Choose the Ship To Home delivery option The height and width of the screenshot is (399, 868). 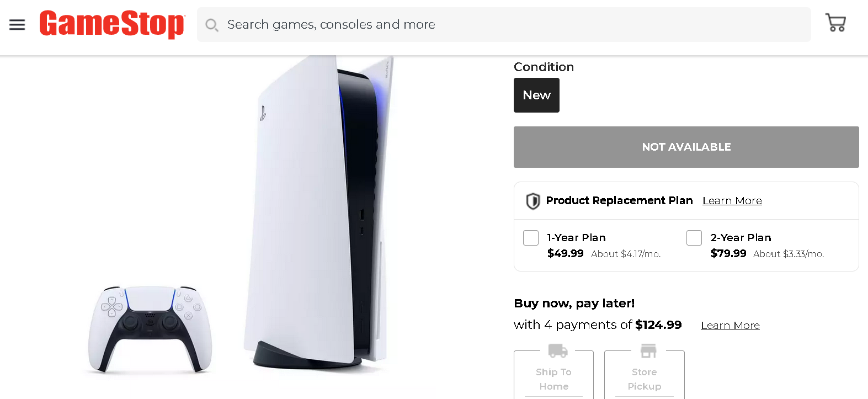point(553,379)
